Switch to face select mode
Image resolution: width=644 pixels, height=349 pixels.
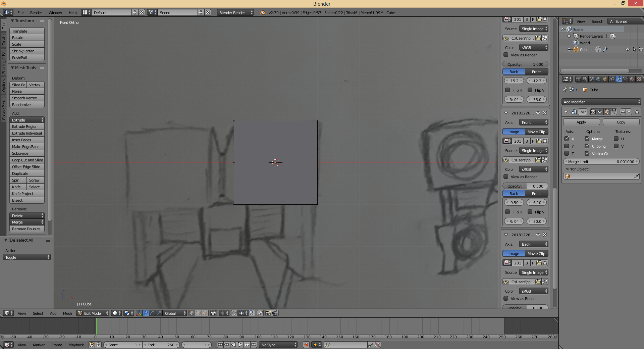pos(205,313)
